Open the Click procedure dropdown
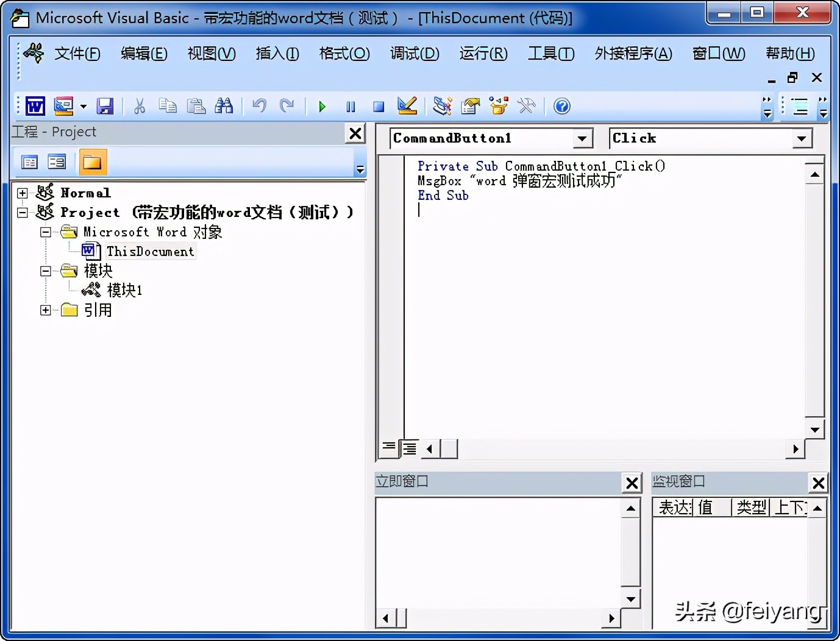The width and height of the screenshot is (840, 641). (803, 138)
